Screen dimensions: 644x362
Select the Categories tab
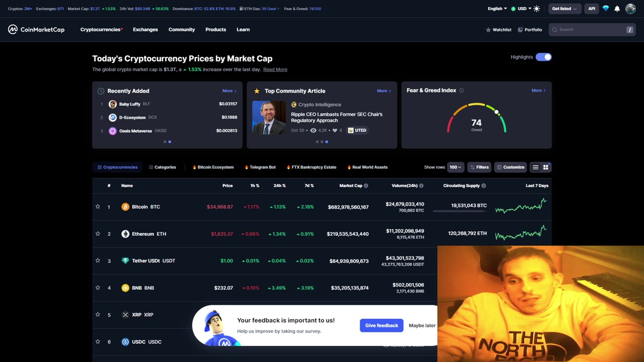tap(163, 167)
